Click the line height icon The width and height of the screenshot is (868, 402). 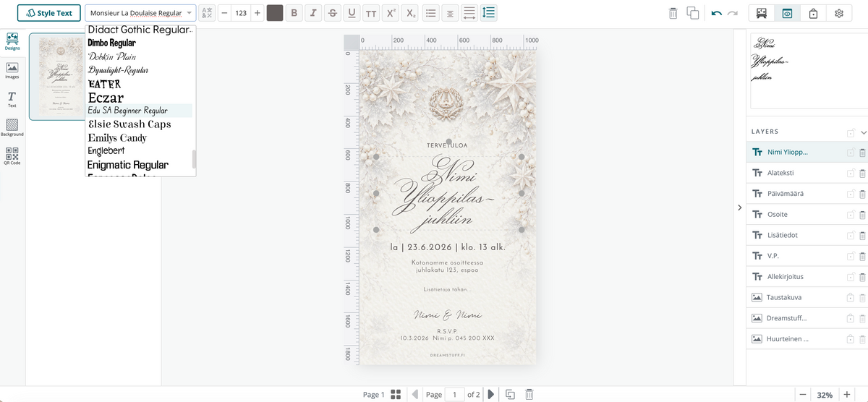488,13
